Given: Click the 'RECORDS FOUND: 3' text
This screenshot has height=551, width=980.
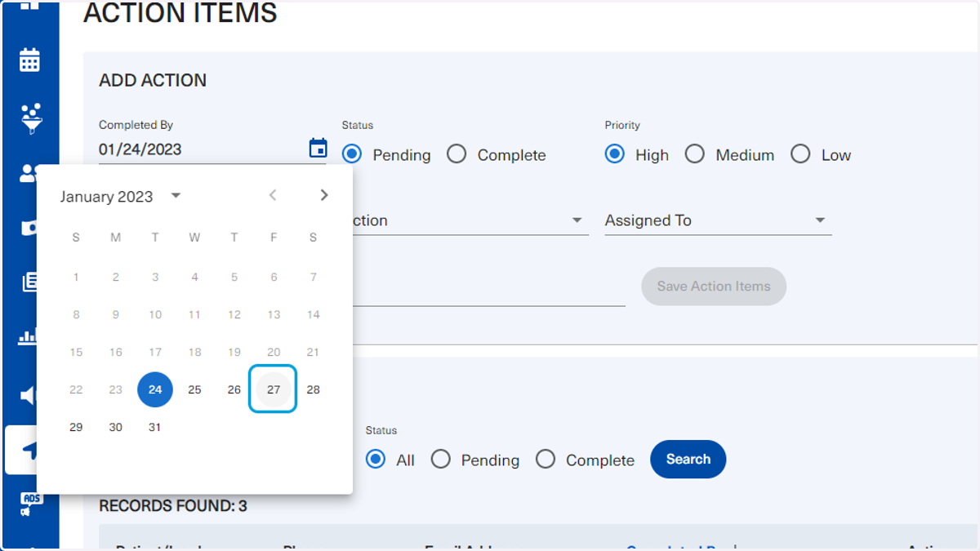Looking at the screenshot, I should coord(173,506).
